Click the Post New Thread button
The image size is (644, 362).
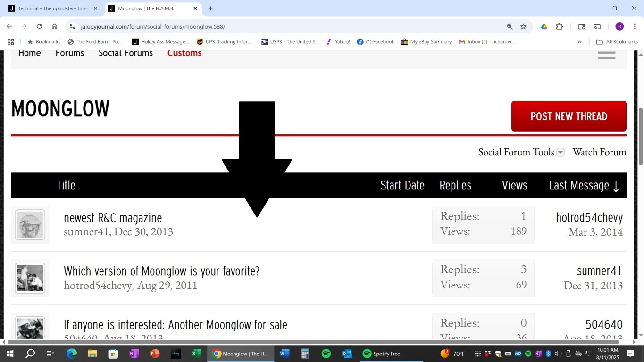(x=569, y=116)
